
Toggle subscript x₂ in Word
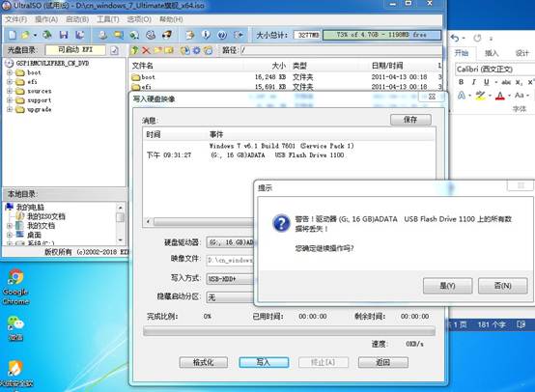[519, 82]
